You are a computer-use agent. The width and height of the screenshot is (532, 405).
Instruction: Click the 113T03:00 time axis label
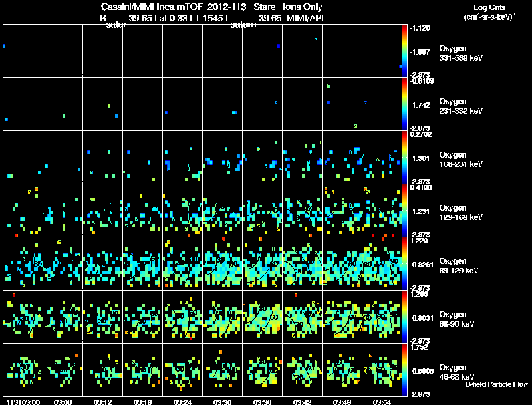(23, 402)
